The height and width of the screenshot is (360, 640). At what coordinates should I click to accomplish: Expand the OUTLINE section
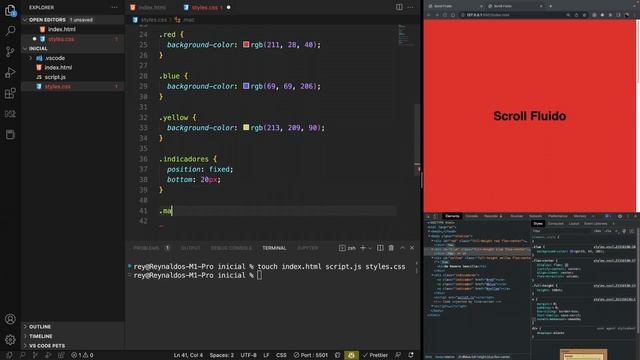tap(40, 327)
